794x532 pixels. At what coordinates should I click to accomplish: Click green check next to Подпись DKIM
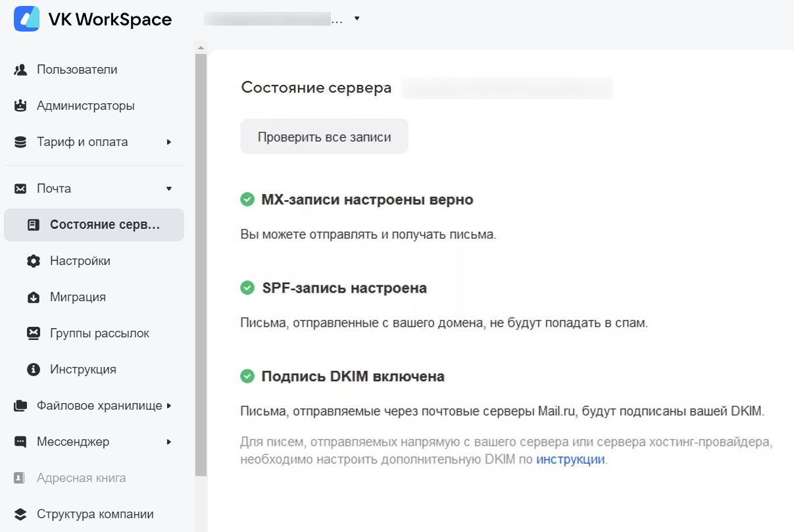(x=247, y=376)
